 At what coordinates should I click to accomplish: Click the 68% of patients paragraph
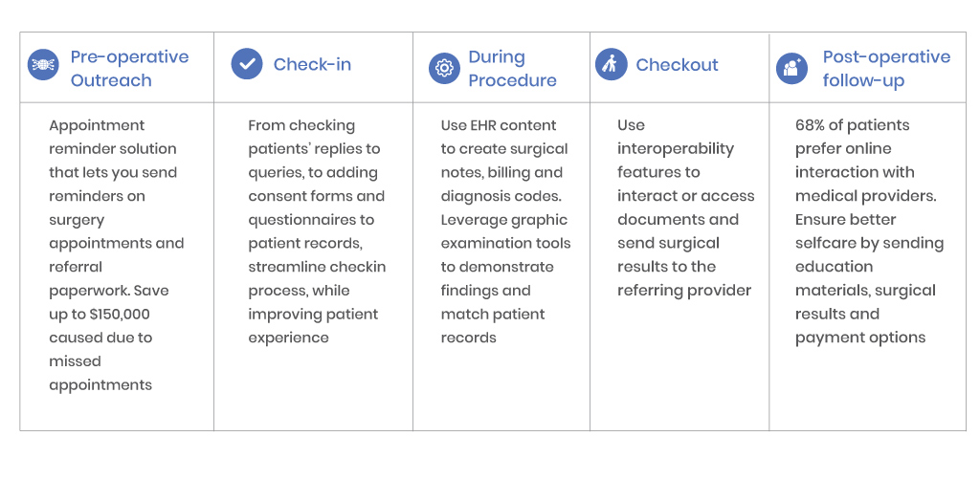[x=869, y=231]
